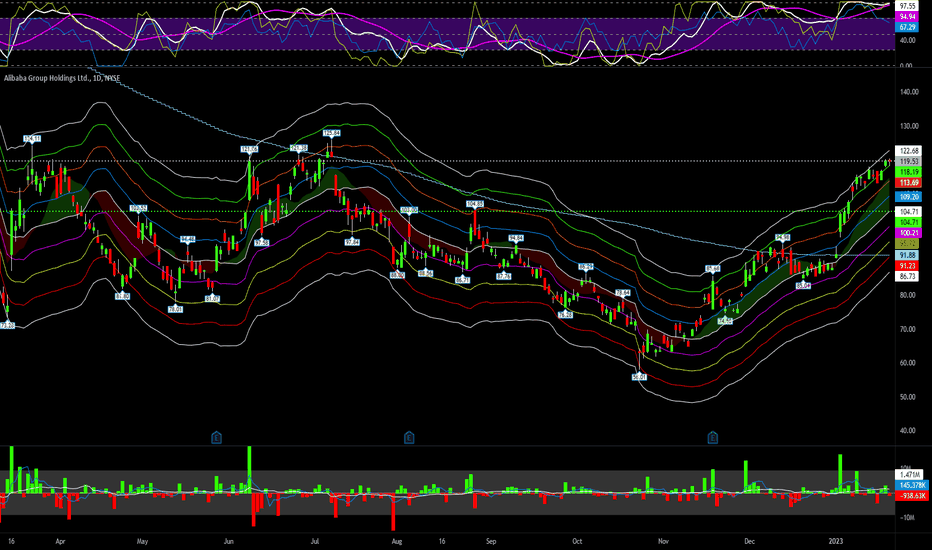
Task: Select the 97.58 pivot low label
Action: point(262,243)
